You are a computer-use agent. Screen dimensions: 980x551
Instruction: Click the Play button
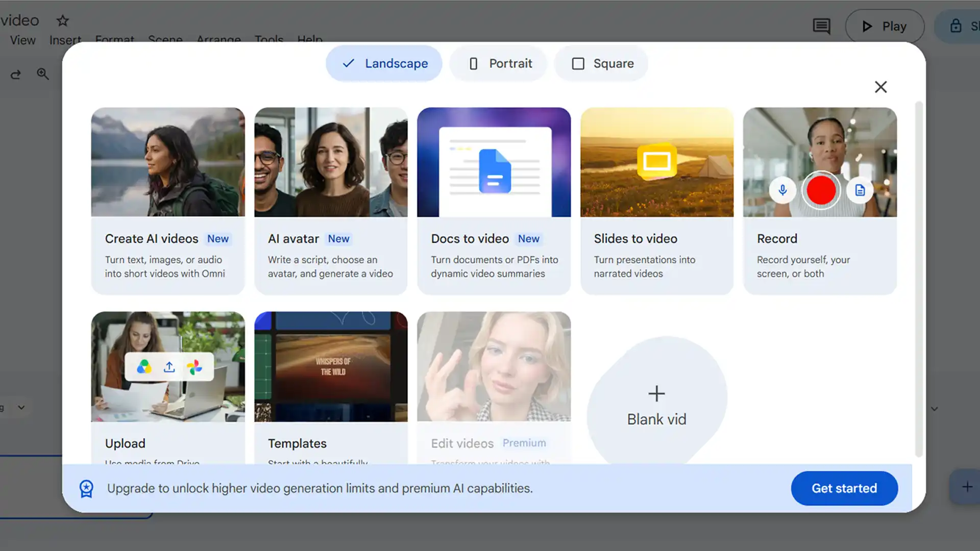(x=885, y=27)
